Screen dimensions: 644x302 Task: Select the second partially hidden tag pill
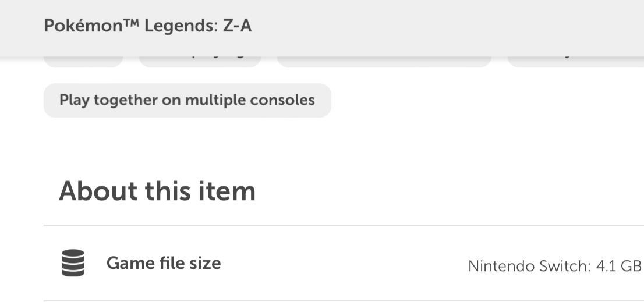[200, 62]
